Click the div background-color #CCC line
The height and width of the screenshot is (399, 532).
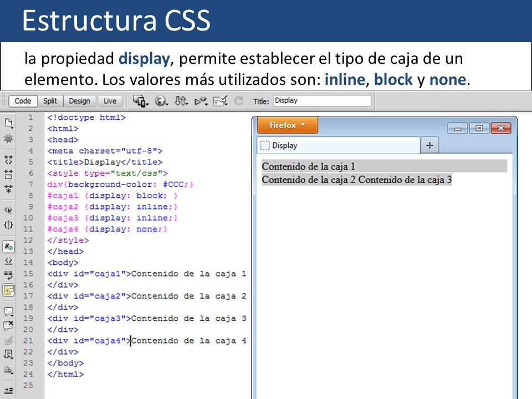tap(120, 185)
